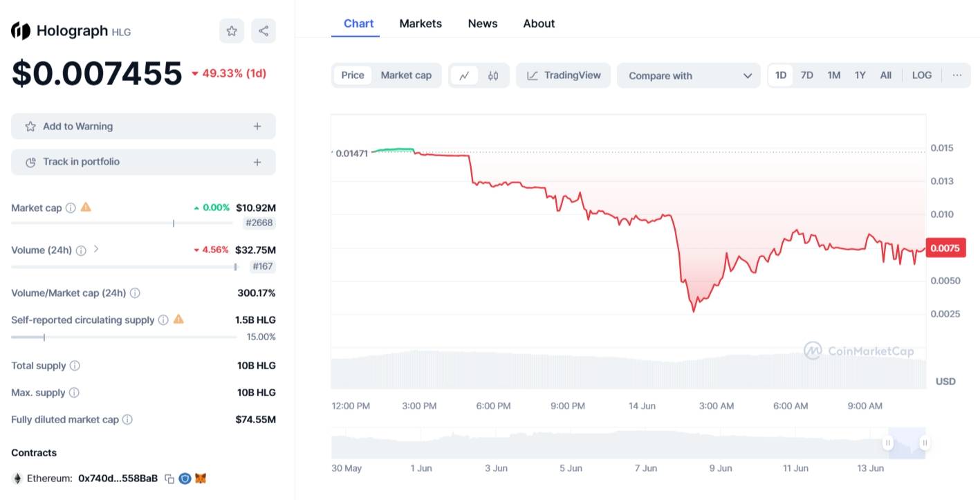Screen dimensions: 980x500
Task: Click plus icon on Add to Warning
Action: 257,127
